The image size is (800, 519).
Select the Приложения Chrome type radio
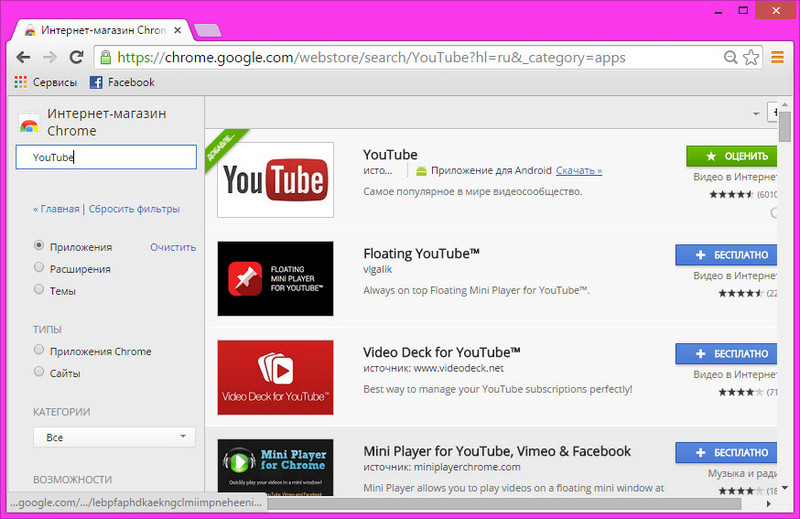[39, 350]
